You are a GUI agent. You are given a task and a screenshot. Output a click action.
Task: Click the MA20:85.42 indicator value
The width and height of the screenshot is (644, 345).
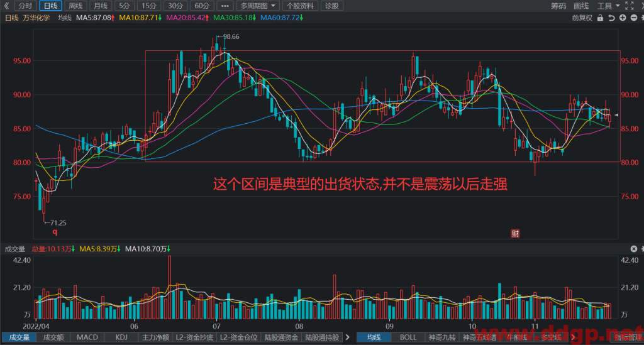tap(187, 18)
